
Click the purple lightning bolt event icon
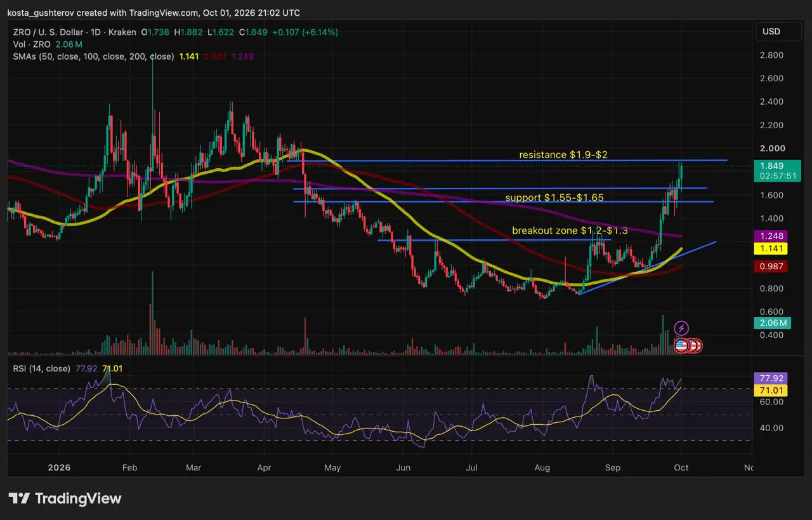coord(681,328)
